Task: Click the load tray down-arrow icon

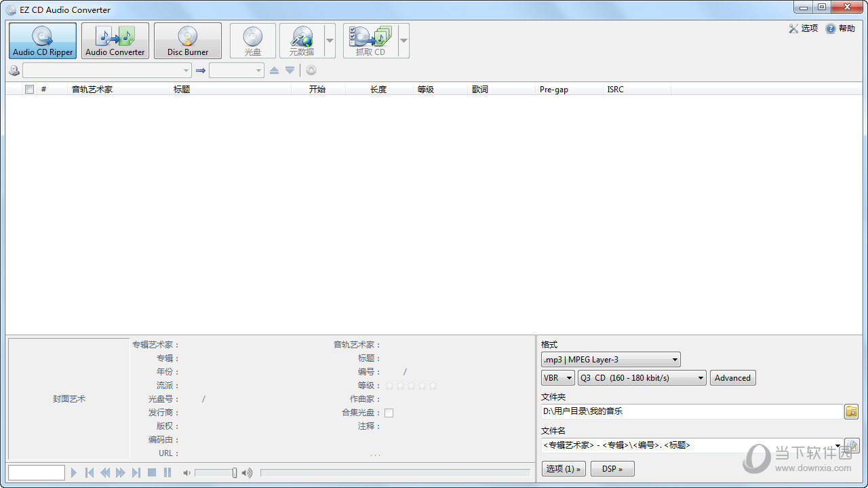Action: pos(290,71)
